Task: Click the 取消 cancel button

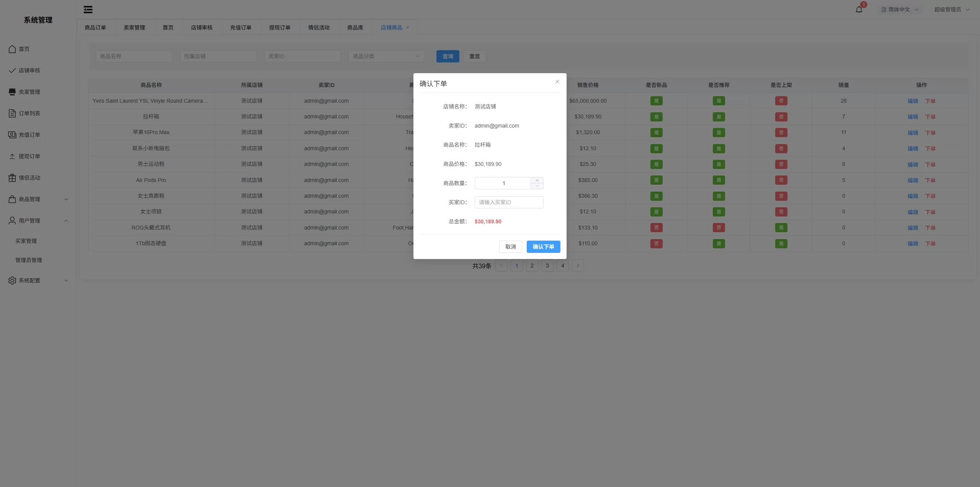Action: pos(510,247)
